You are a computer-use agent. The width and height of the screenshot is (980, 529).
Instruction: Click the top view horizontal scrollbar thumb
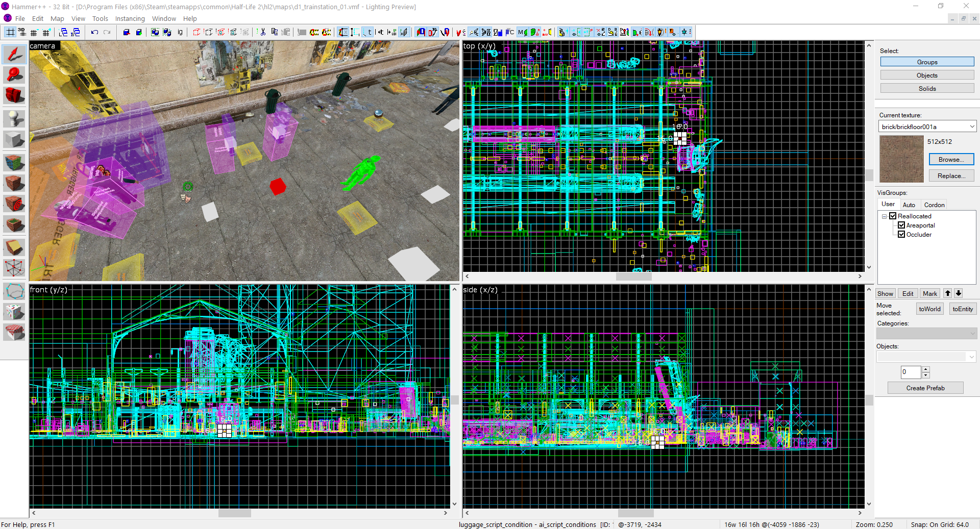point(633,276)
